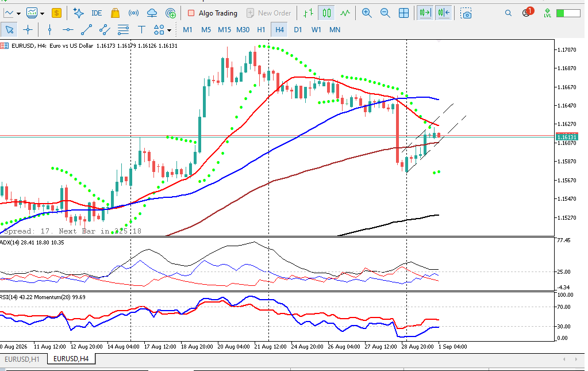
Task: Switch timeframe to M1
Action: pyautogui.click(x=187, y=30)
